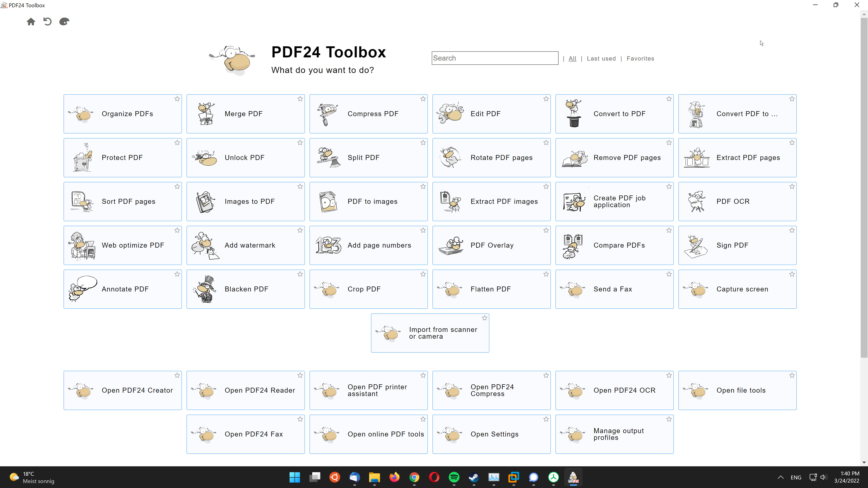Open the Images to PDF tool
This screenshot has height=488, width=868.
tap(246, 201)
